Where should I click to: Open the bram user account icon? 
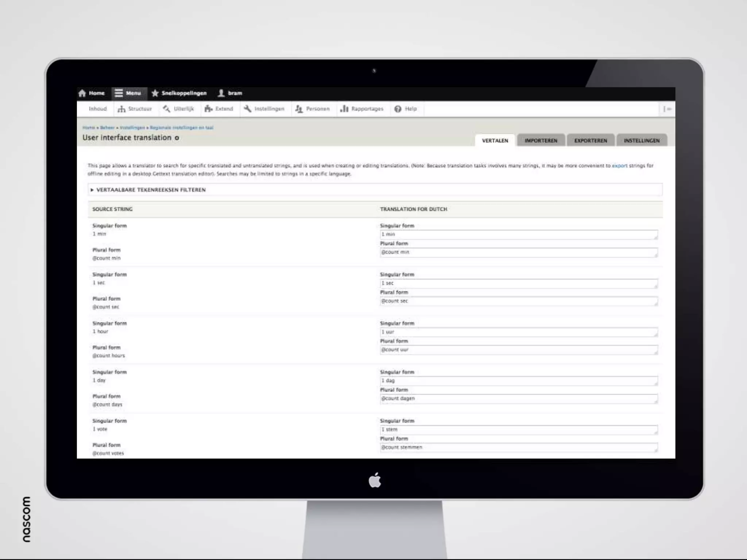coord(221,93)
